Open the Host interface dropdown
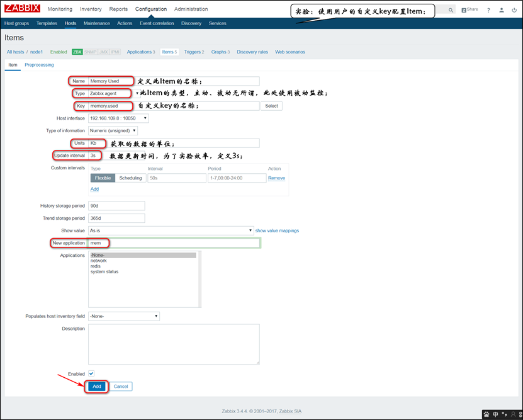This screenshot has width=523, height=420. click(x=118, y=118)
